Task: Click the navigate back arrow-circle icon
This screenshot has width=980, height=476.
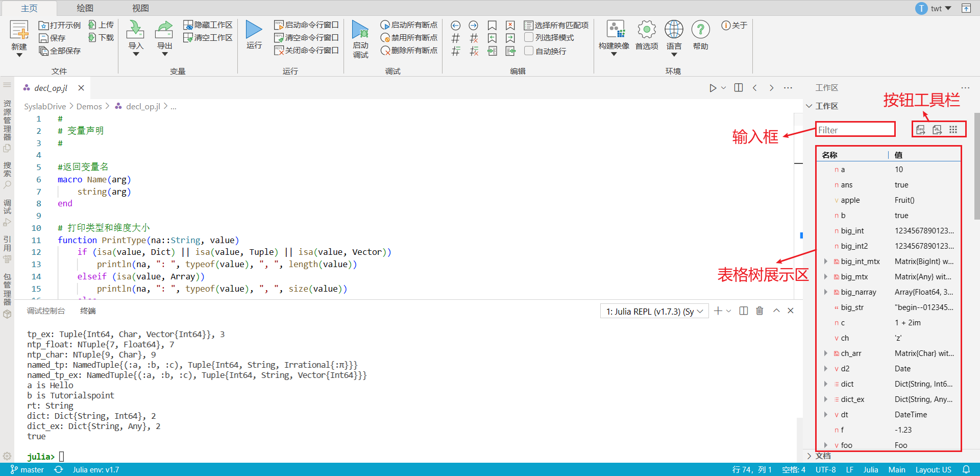Action: pos(456,26)
